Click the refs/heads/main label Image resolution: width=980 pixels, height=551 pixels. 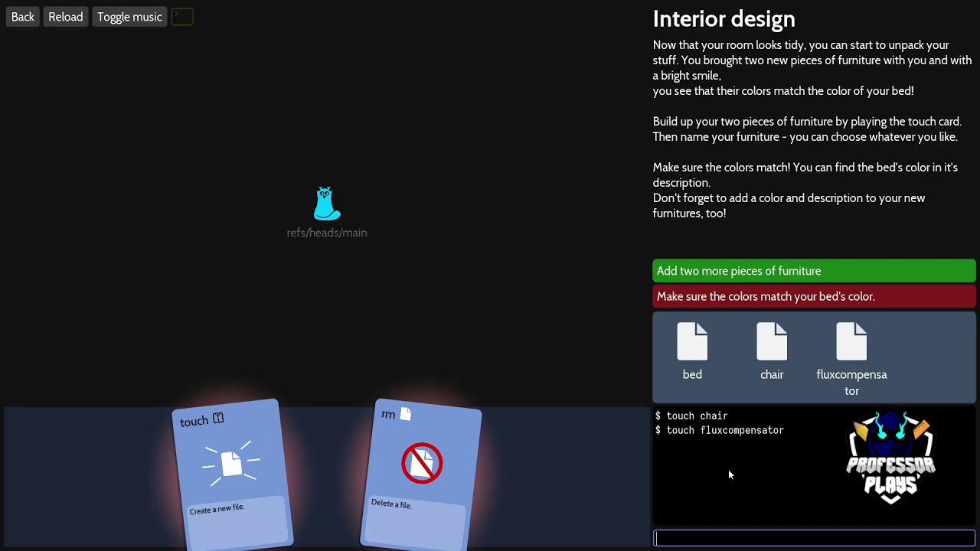[x=327, y=233]
